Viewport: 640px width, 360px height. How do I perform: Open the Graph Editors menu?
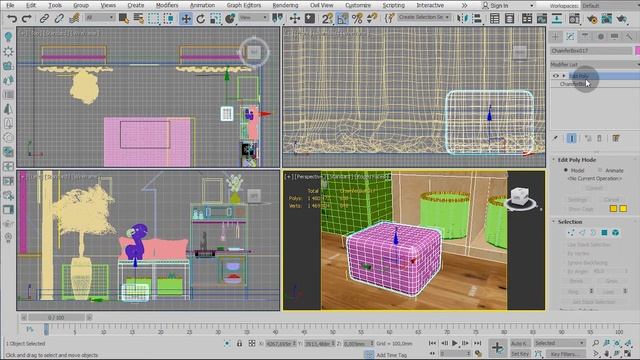pyautogui.click(x=244, y=5)
